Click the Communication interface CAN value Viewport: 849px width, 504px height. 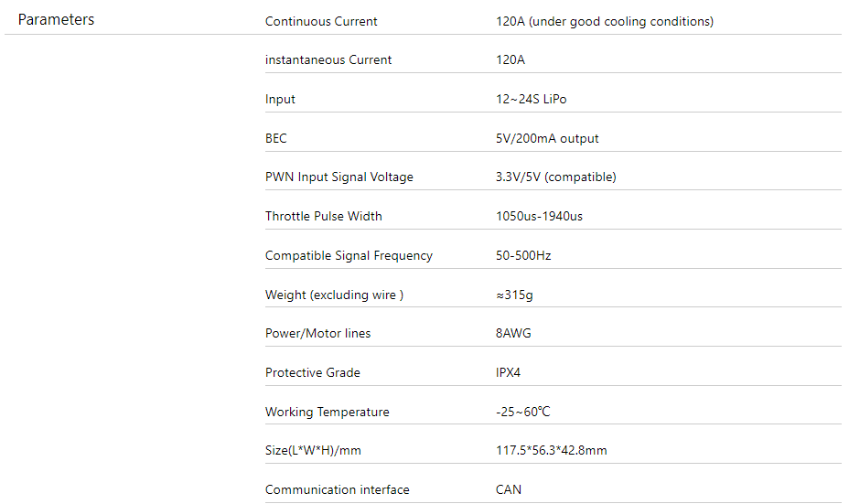(x=509, y=489)
